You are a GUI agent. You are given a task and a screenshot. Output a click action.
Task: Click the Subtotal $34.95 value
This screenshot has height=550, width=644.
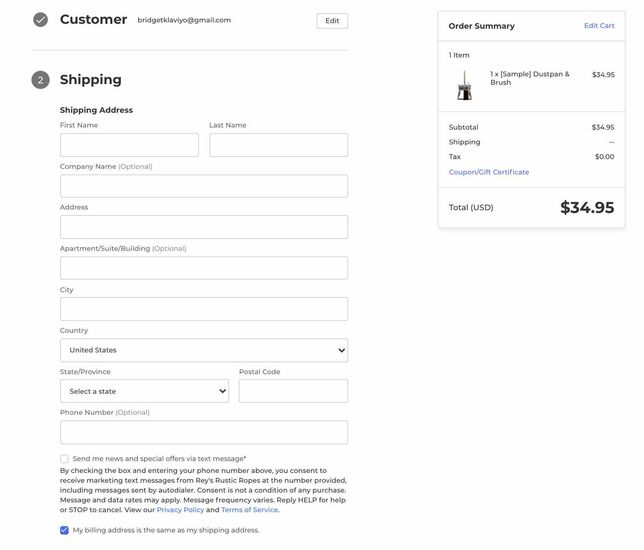click(x=603, y=127)
